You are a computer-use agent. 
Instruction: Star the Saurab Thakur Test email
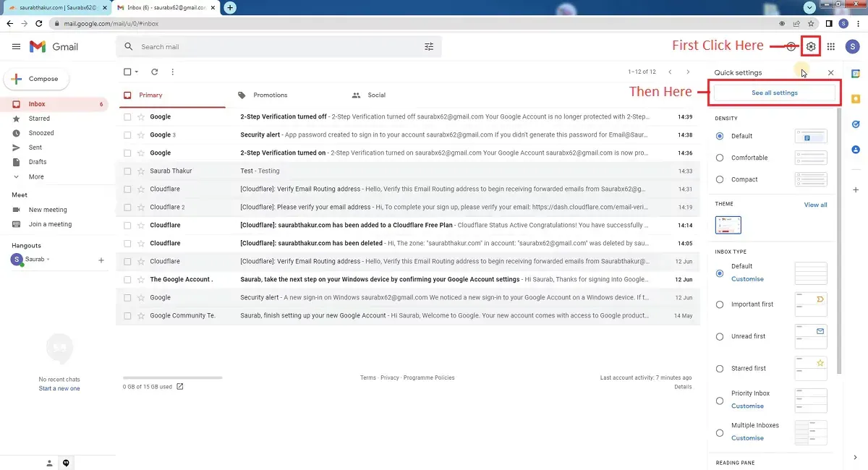tap(141, 171)
